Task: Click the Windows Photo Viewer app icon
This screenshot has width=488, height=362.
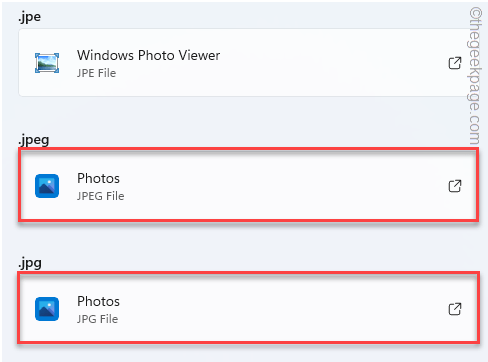Action: 47,63
